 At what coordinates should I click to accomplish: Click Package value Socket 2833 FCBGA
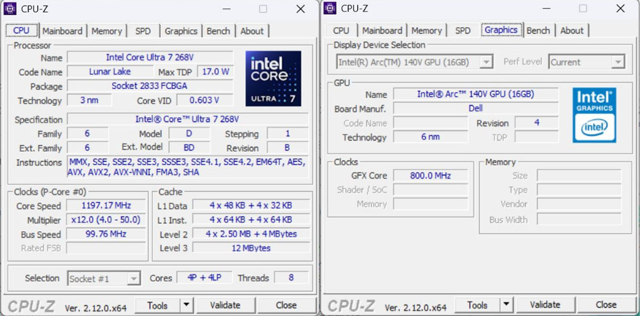150,86
